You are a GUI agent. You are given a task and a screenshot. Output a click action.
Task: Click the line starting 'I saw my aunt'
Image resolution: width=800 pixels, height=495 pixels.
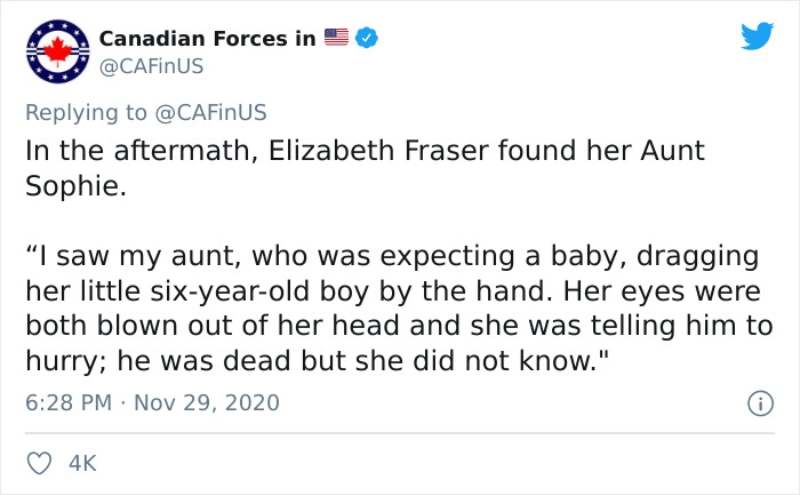[x=392, y=256]
